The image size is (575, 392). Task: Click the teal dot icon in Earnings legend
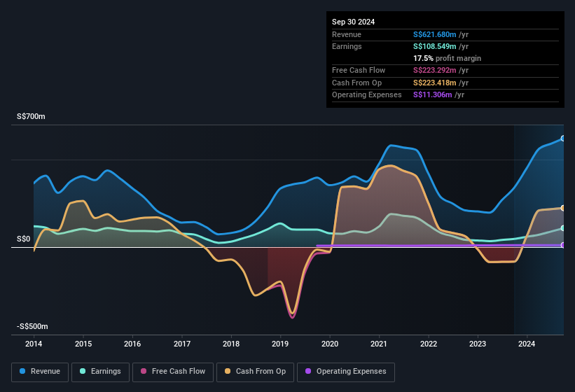click(x=83, y=372)
